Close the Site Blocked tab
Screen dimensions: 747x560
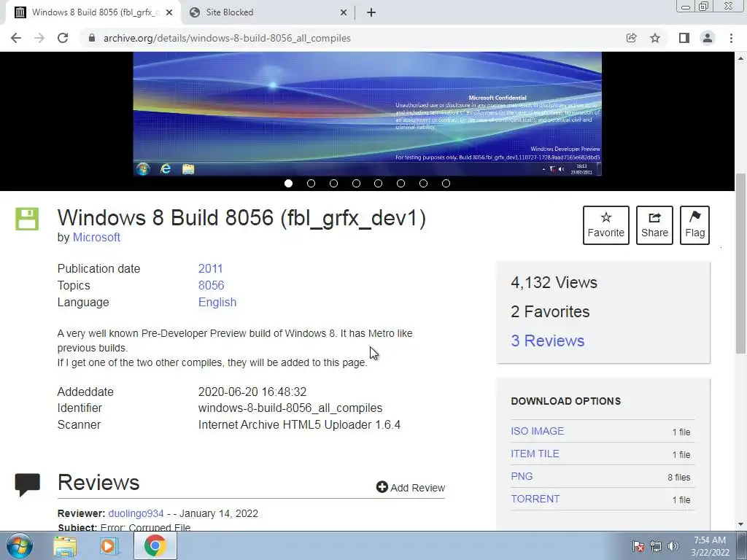coord(343,13)
